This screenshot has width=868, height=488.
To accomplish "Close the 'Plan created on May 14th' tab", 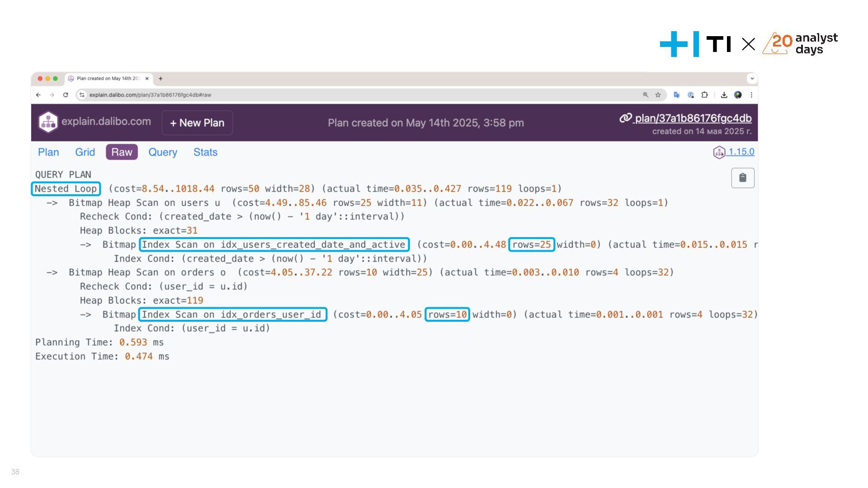I will pos(147,79).
